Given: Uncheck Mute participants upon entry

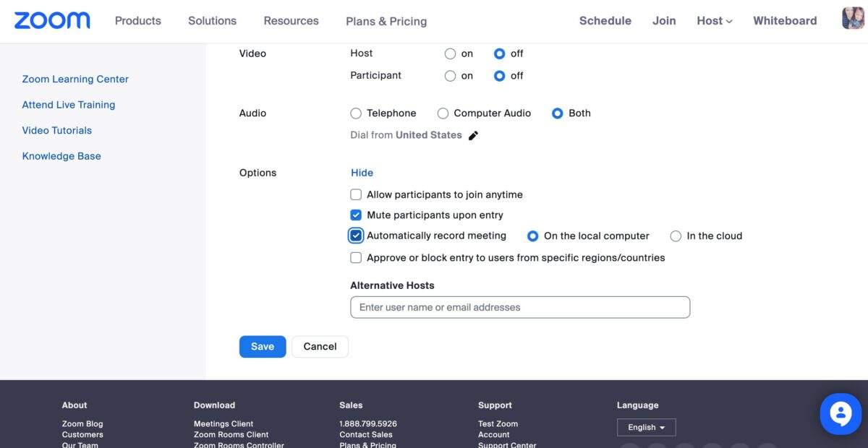Looking at the screenshot, I should pyautogui.click(x=356, y=215).
